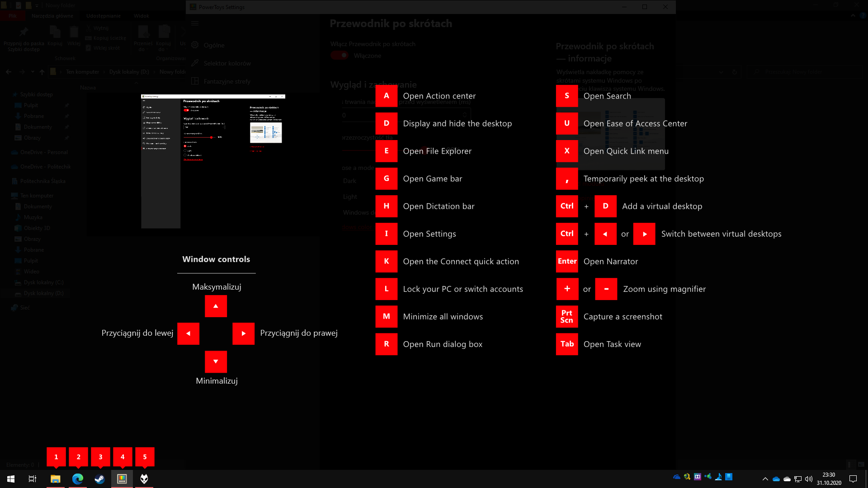
Task: Expand hidden icons in the system tray
Action: tap(766, 479)
